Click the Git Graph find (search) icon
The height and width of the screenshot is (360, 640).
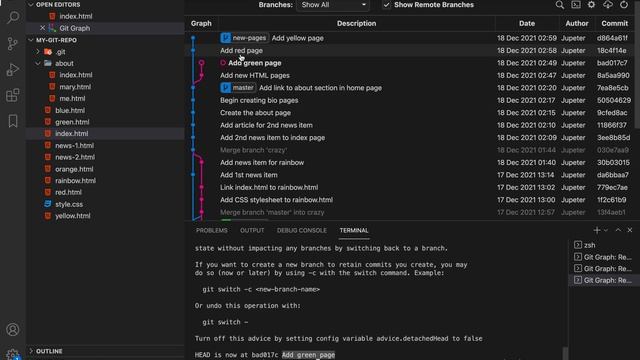point(560,5)
